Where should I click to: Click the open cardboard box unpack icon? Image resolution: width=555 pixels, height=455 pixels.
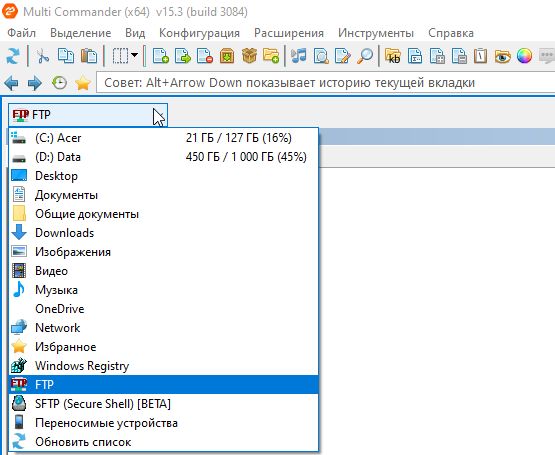249,56
